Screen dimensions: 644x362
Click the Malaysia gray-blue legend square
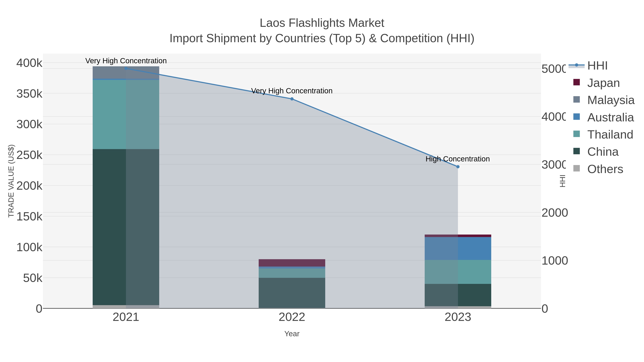pyautogui.click(x=577, y=99)
